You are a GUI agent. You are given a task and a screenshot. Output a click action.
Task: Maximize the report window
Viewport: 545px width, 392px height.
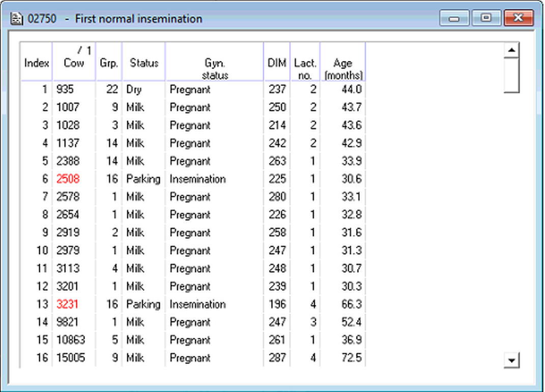tap(486, 18)
